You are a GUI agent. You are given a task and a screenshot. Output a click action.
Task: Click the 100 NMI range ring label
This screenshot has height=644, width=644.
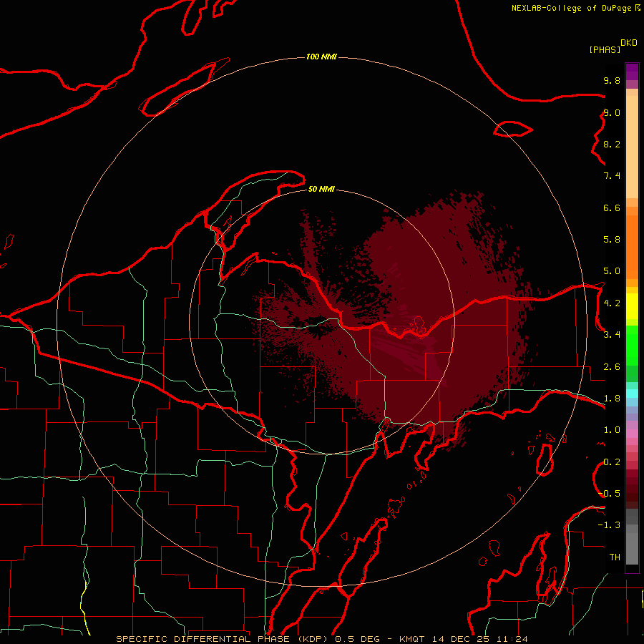[321, 57]
